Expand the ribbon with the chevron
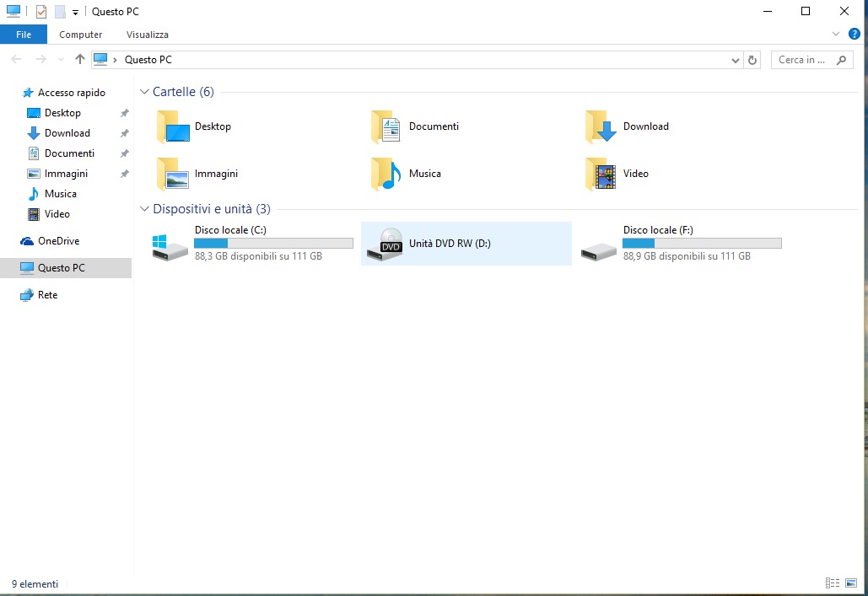Image resolution: width=868 pixels, height=596 pixels. [x=835, y=35]
